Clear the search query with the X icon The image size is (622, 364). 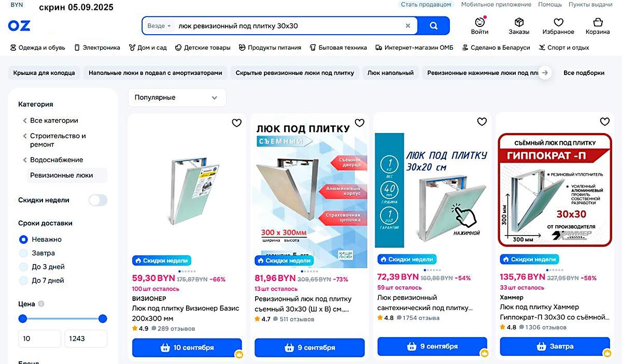coord(408,26)
